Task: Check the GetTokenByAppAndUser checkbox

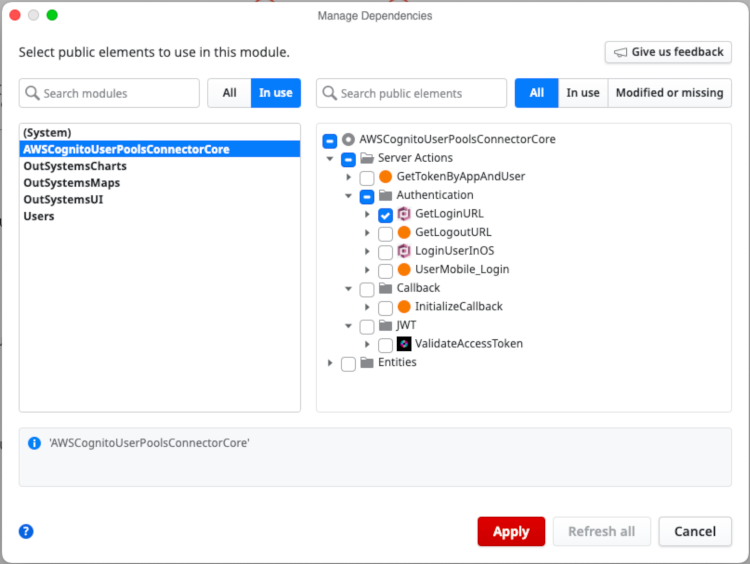Action: coord(367,178)
